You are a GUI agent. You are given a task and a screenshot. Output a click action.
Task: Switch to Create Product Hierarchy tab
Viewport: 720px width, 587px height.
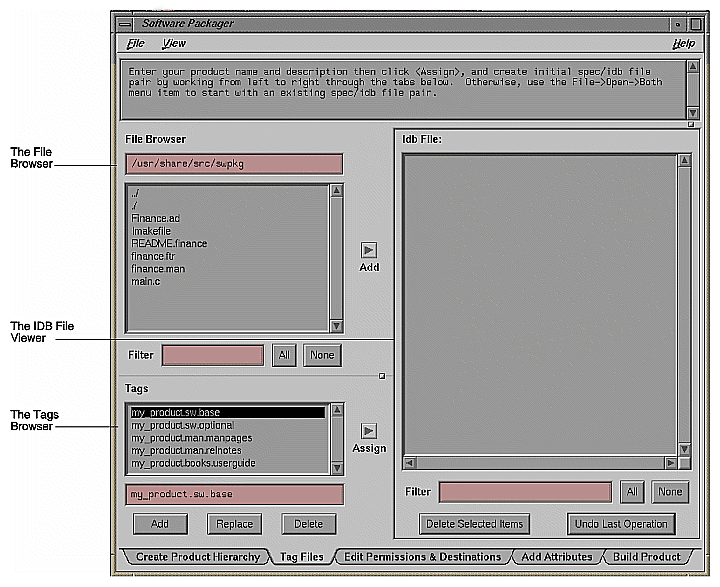click(198, 557)
